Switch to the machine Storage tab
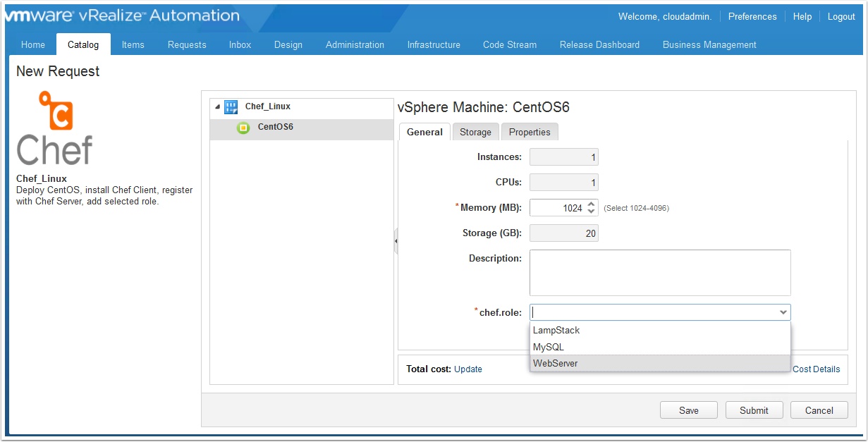Viewport: 868px width, 442px height. 475,132
